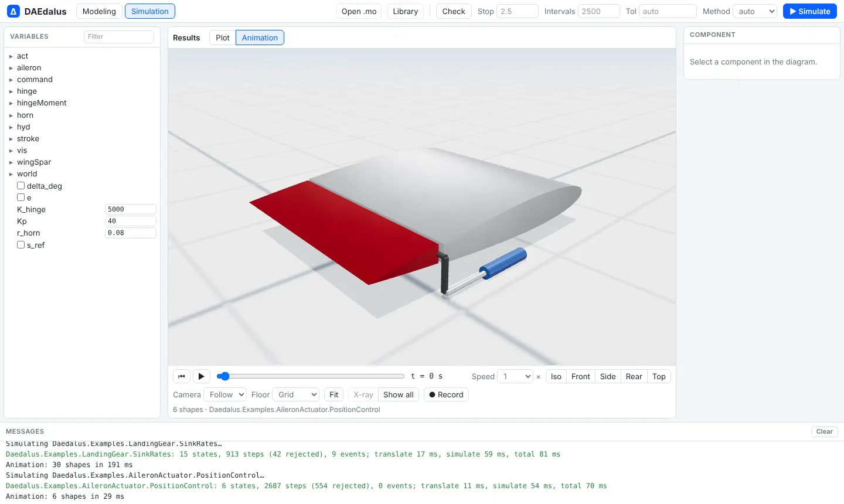This screenshot has height=504, width=844.
Task: Click the variables Filter field
Action: 119,36
